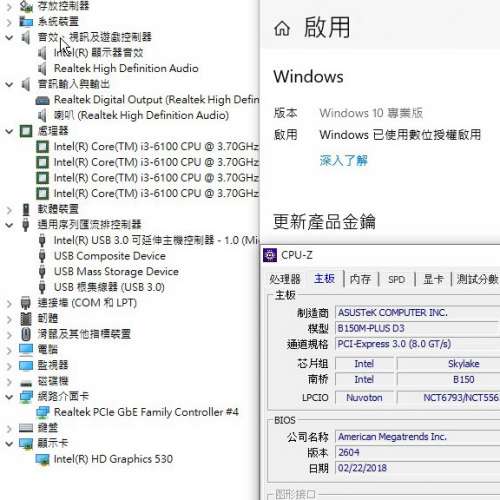The width and height of the screenshot is (500, 500).
Task: Click the storage controllers icon in Device Manager
Action: (26, 6)
